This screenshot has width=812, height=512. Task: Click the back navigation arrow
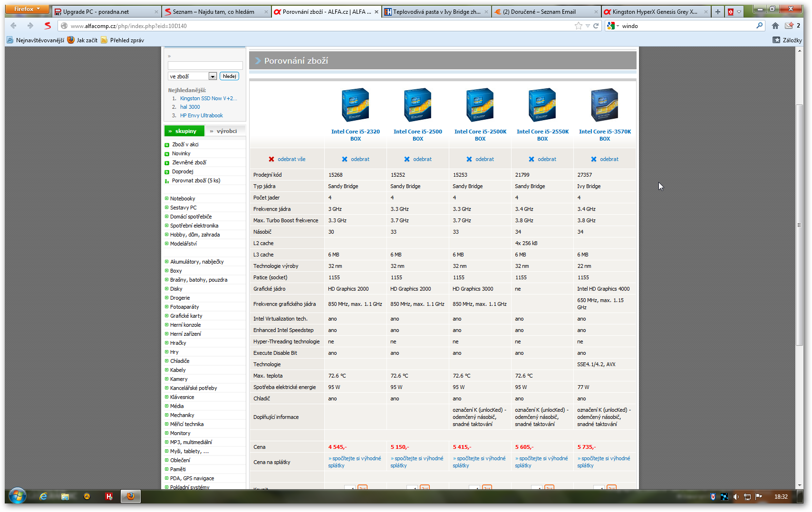pyautogui.click(x=13, y=26)
